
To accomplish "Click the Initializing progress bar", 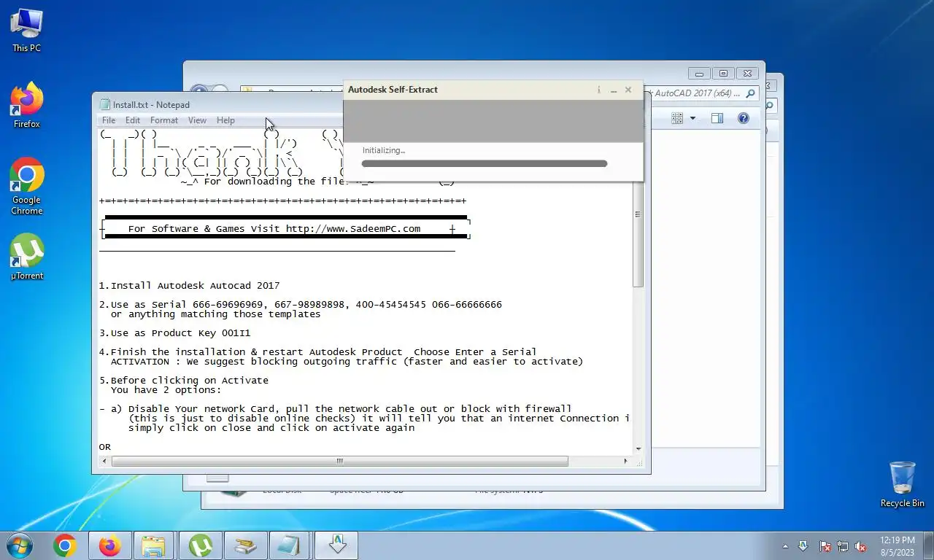I will (x=485, y=164).
